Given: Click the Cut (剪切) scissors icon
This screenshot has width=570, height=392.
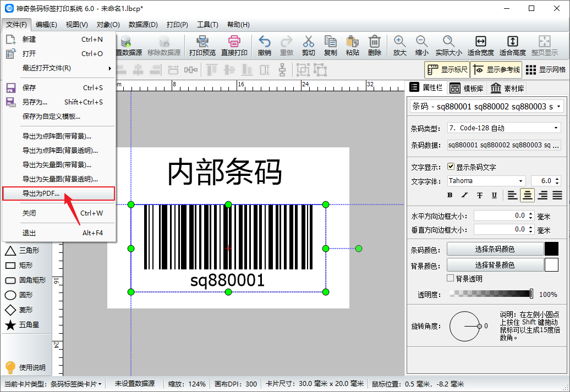Looking at the screenshot, I should click(x=308, y=46).
